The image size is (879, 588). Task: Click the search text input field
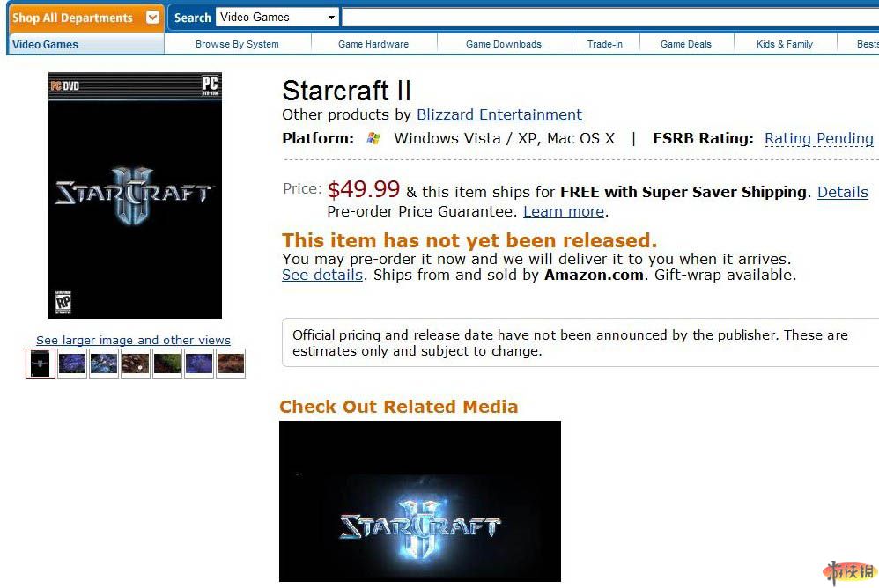(610, 18)
